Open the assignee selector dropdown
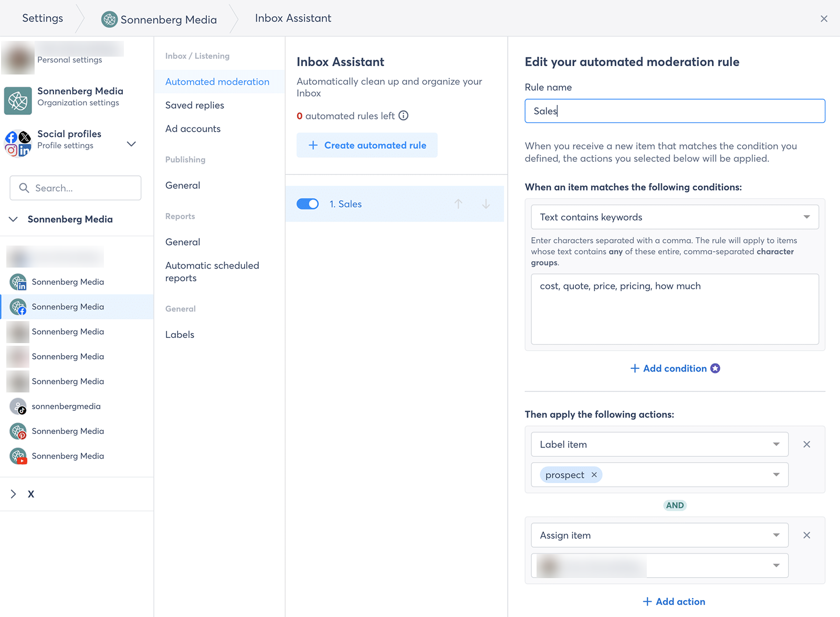Screen dimensions: 840x617 (x=659, y=566)
